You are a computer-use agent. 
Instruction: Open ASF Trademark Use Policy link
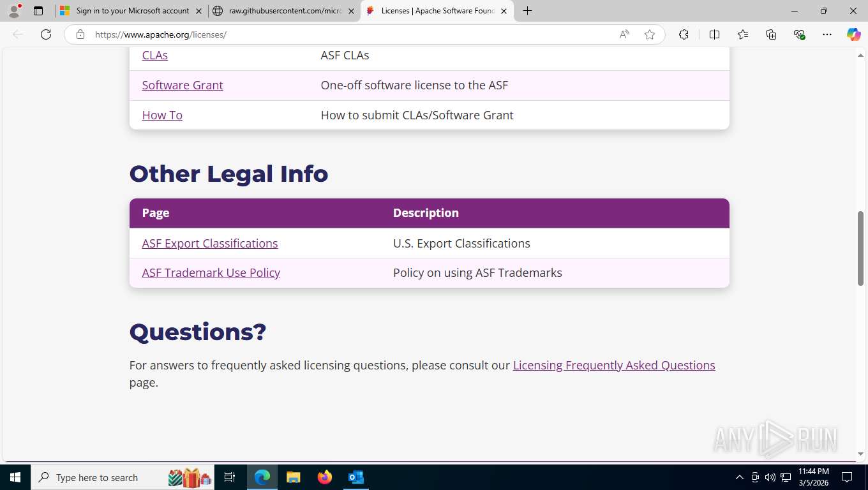tap(211, 273)
